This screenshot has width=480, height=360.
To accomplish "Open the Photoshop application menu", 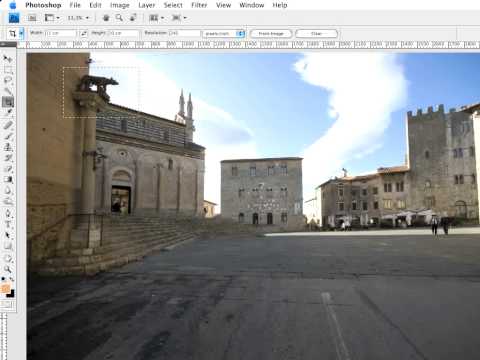I will (43, 5).
